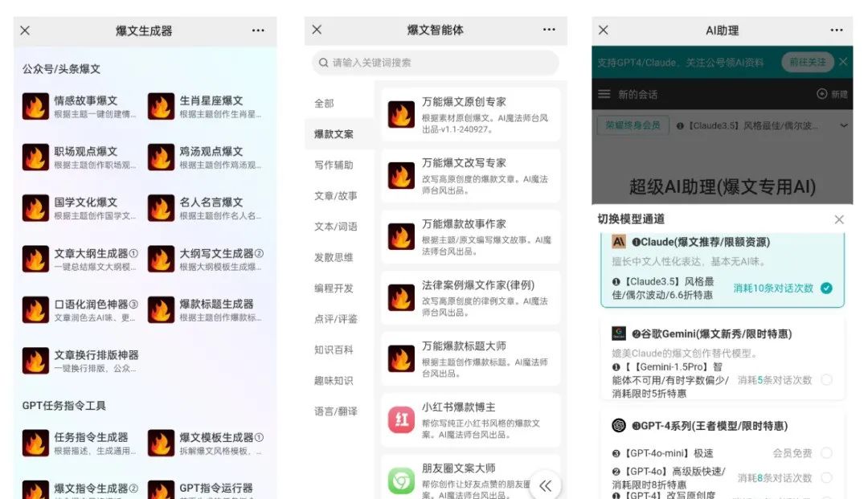Viewport: 868px width, 499px height.
Task: Open more options in 爆文生成器 header
Action: (x=258, y=31)
